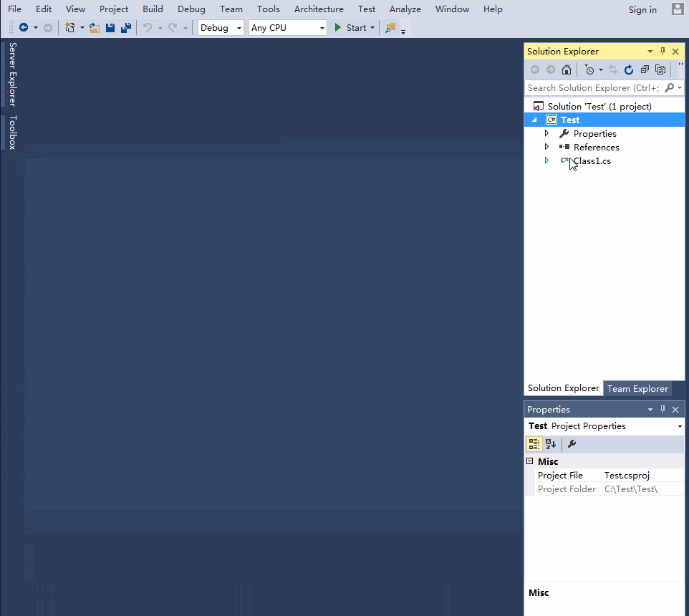689x616 pixels.
Task: Open the Help menu
Action: (493, 9)
